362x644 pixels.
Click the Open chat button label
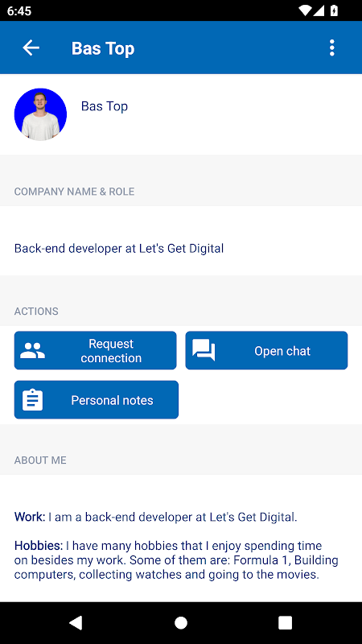(x=282, y=351)
